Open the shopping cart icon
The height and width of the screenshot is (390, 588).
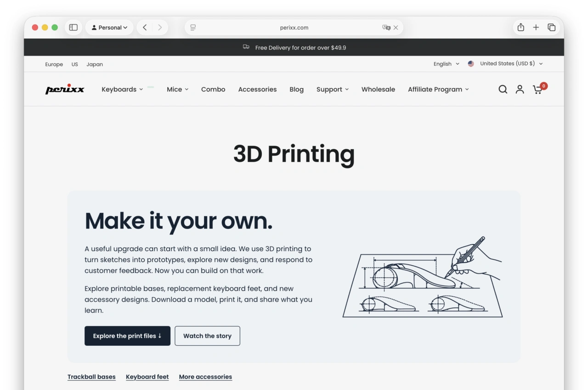coord(537,89)
